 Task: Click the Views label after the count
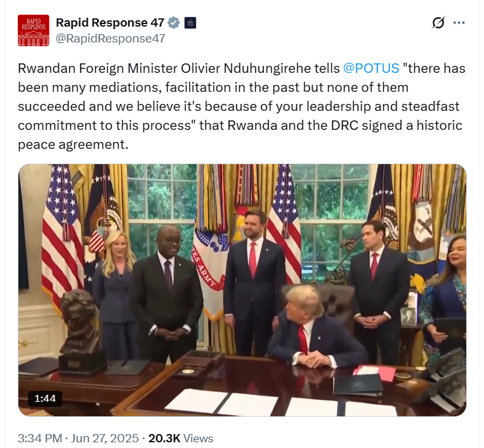click(x=198, y=438)
